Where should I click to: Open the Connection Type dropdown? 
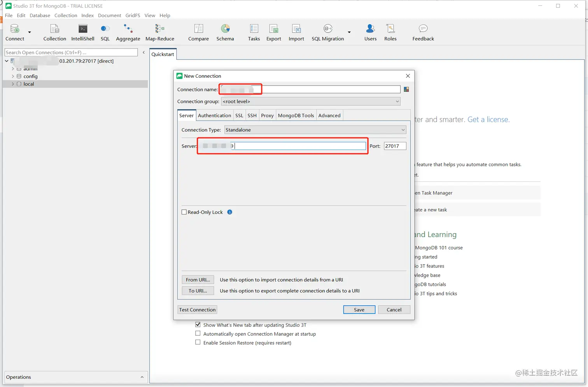tap(315, 130)
